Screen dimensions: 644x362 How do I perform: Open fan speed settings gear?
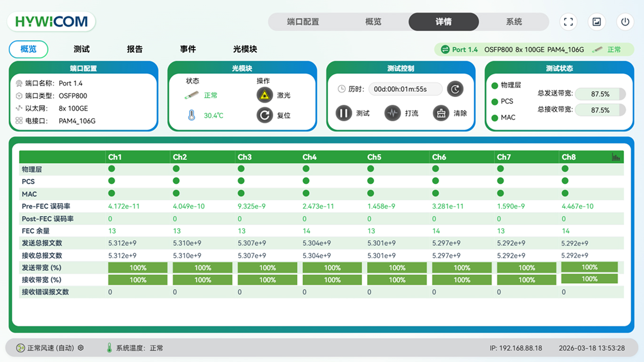tap(81, 348)
